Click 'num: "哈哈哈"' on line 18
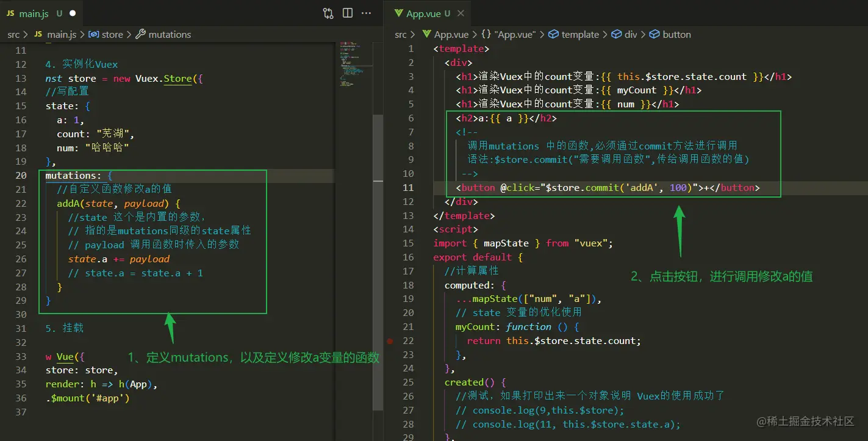868x441 pixels. click(93, 148)
